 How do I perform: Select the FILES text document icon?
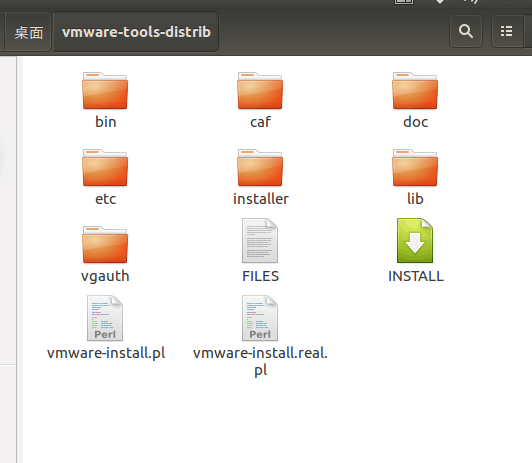(x=260, y=240)
